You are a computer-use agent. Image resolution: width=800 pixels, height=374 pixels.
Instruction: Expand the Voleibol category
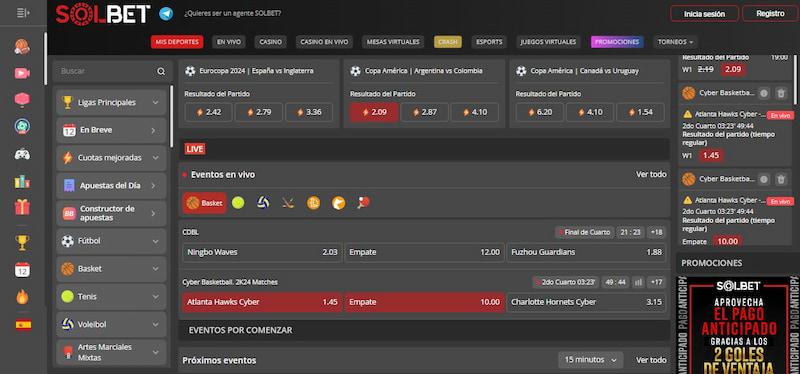111,324
